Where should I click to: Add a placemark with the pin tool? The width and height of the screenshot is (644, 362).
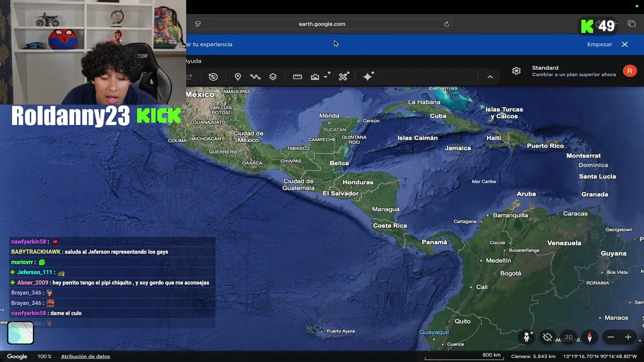click(x=237, y=77)
